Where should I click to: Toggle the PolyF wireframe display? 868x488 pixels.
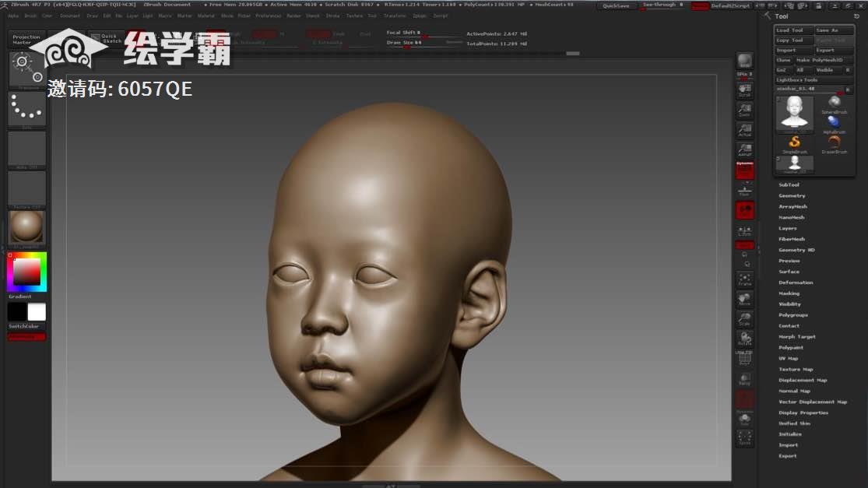click(745, 358)
